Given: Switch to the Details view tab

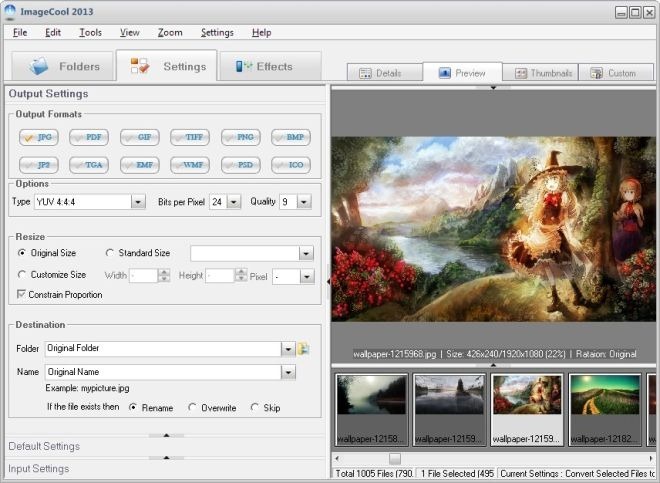Looking at the screenshot, I should pos(385,73).
